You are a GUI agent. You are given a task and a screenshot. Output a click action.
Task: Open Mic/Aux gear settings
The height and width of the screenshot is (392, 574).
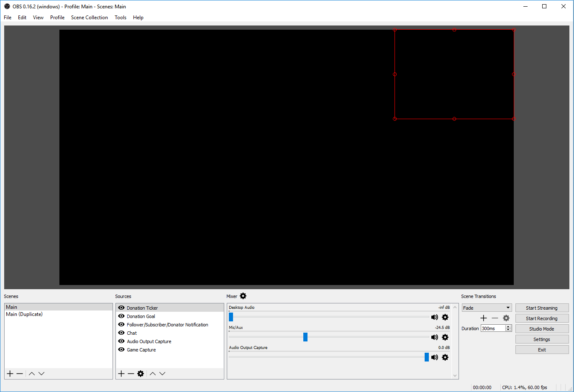pyautogui.click(x=445, y=337)
